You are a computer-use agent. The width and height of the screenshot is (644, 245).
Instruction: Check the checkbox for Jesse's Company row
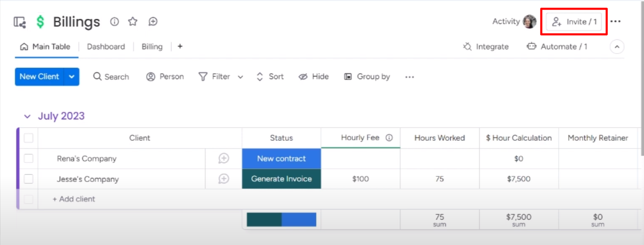point(28,179)
